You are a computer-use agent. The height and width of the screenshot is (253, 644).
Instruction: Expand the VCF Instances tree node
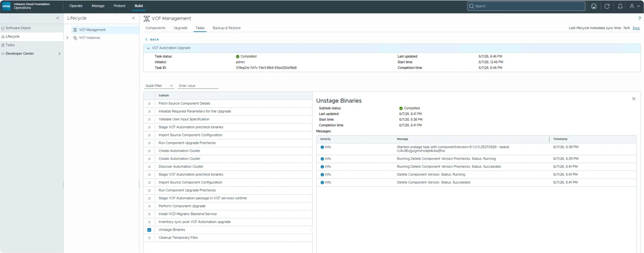pyautogui.click(x=67, y=38)
